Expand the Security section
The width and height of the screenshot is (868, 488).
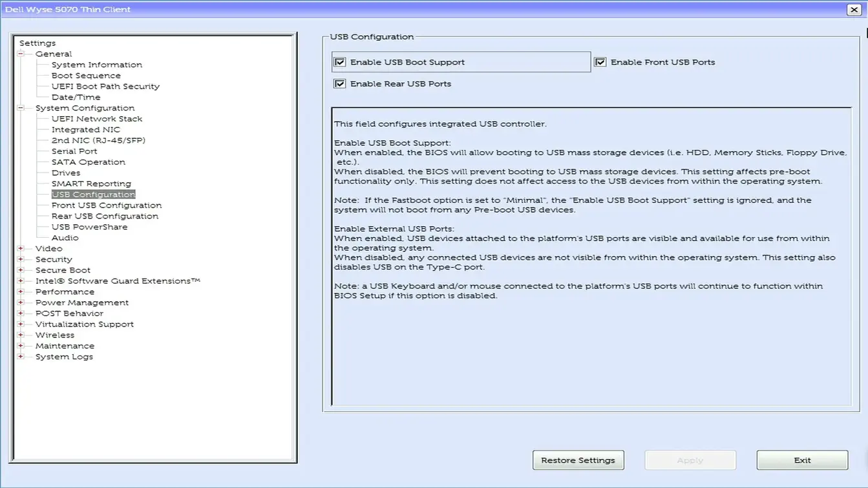tap(22, 259)
